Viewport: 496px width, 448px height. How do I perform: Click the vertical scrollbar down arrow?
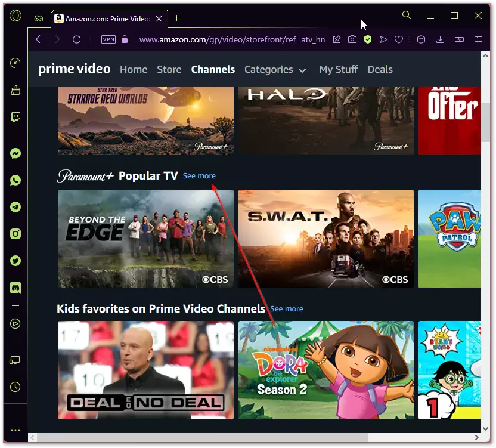[485, 429]
